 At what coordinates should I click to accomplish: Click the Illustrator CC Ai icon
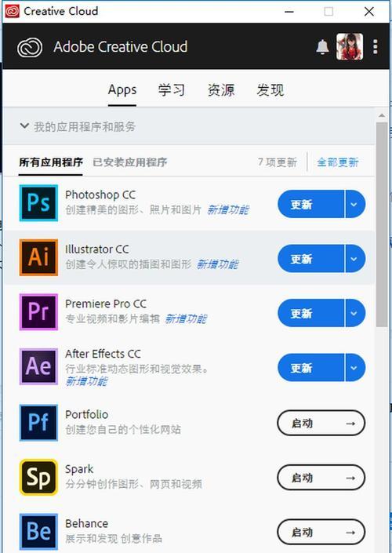pyautogui.click(x=38, y=257)
